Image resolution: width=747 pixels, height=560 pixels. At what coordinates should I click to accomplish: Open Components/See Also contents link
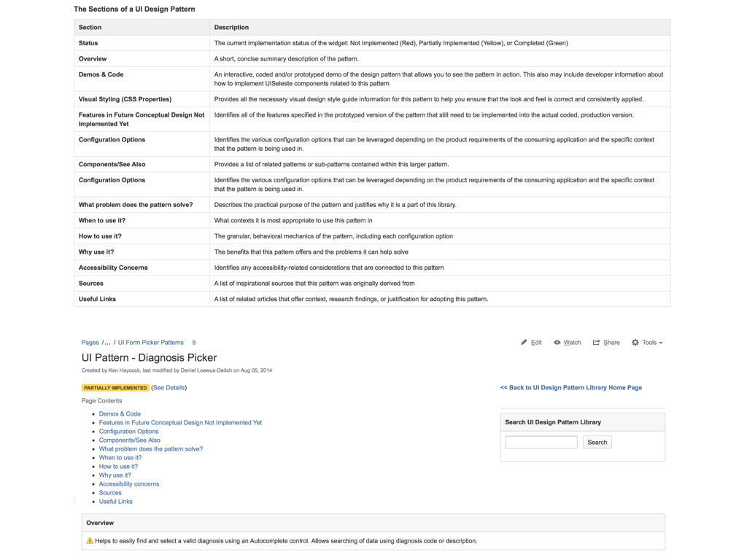click(130, 440)
